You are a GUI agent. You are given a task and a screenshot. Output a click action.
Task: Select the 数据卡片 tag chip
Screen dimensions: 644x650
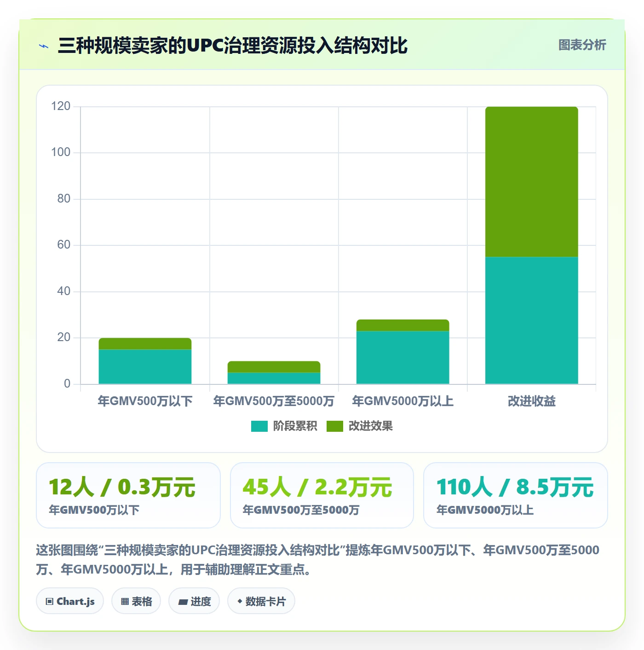(261, 601)
